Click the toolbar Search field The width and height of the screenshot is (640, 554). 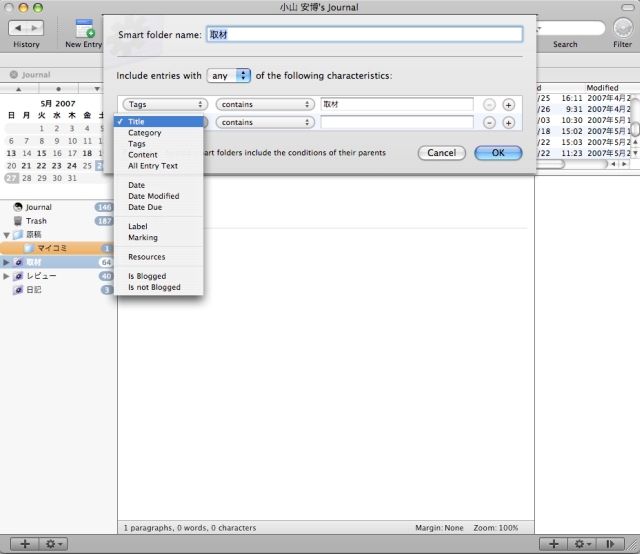pyautogui.click(x=569, y=28)
